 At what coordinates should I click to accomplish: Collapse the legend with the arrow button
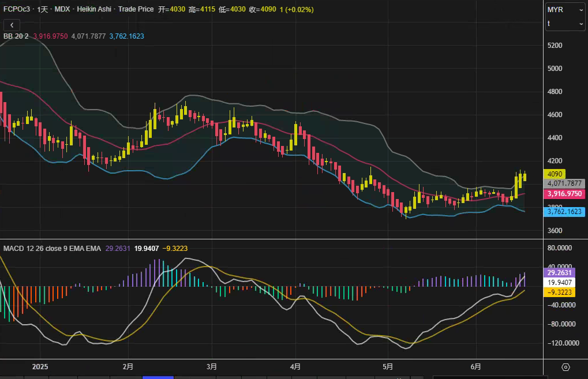pos(12,25)
